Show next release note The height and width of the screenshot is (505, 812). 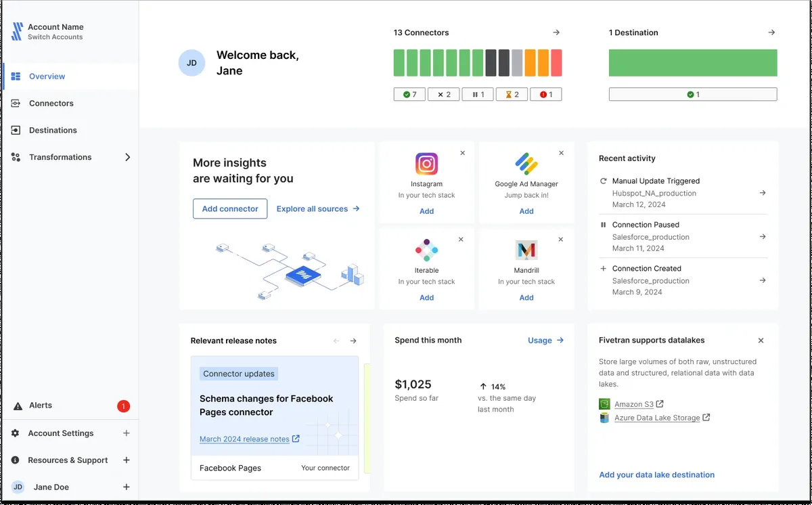pos(353,341)
